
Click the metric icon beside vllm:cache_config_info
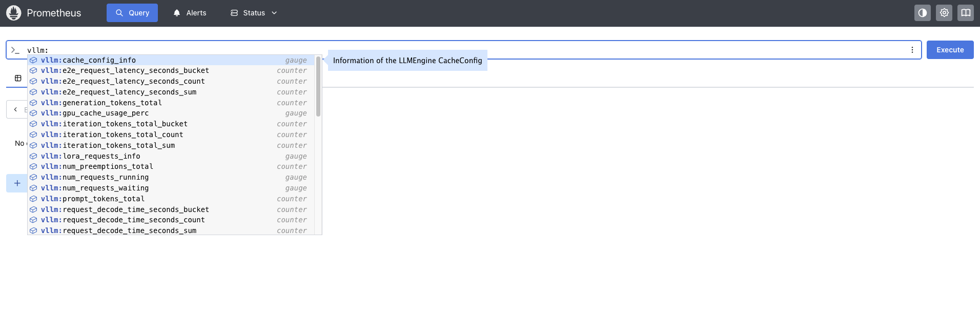click(x=33, y=60)
